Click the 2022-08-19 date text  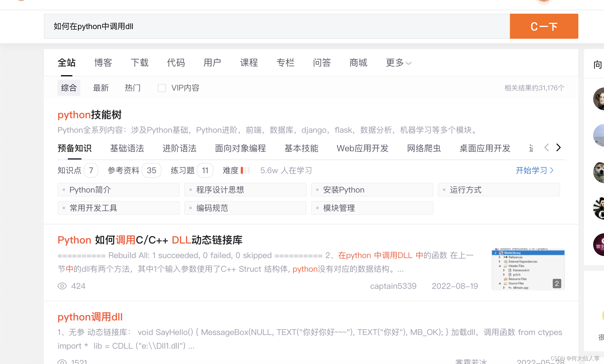click(455, 286)
